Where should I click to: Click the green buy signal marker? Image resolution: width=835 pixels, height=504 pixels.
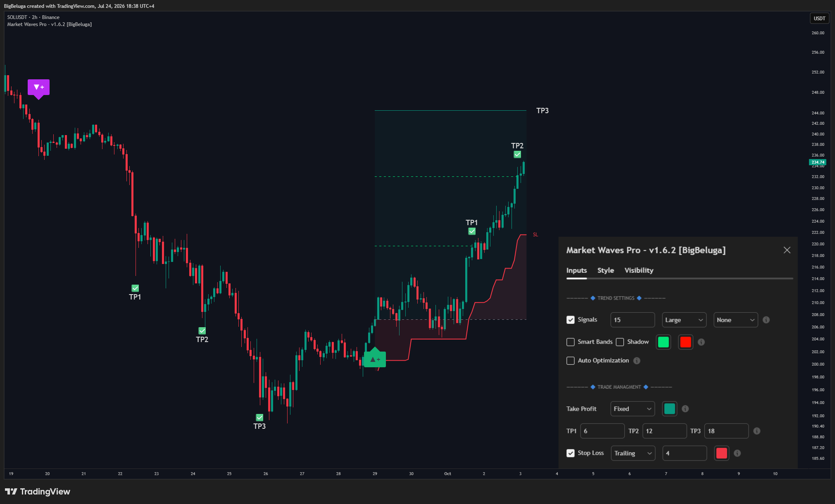pos(375,358)
